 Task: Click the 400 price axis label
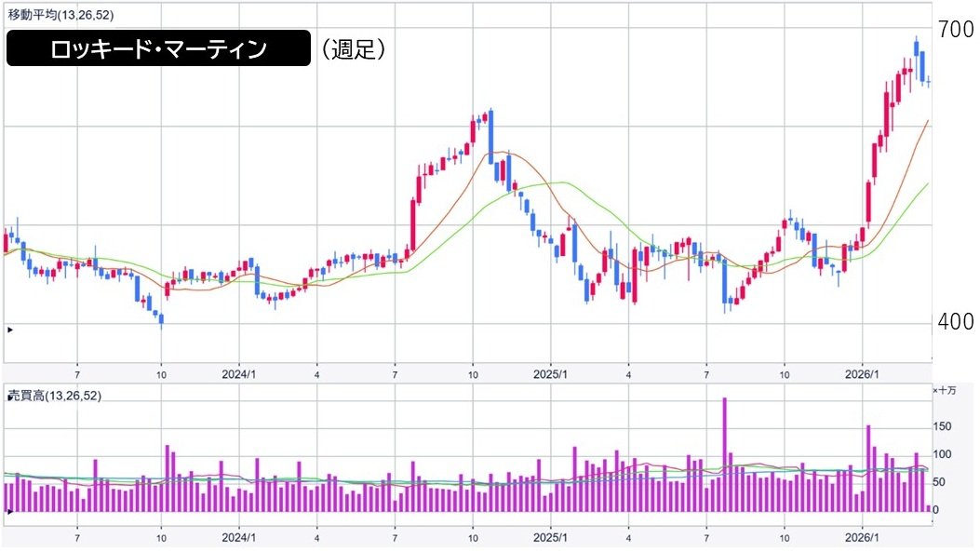(956, 322)
